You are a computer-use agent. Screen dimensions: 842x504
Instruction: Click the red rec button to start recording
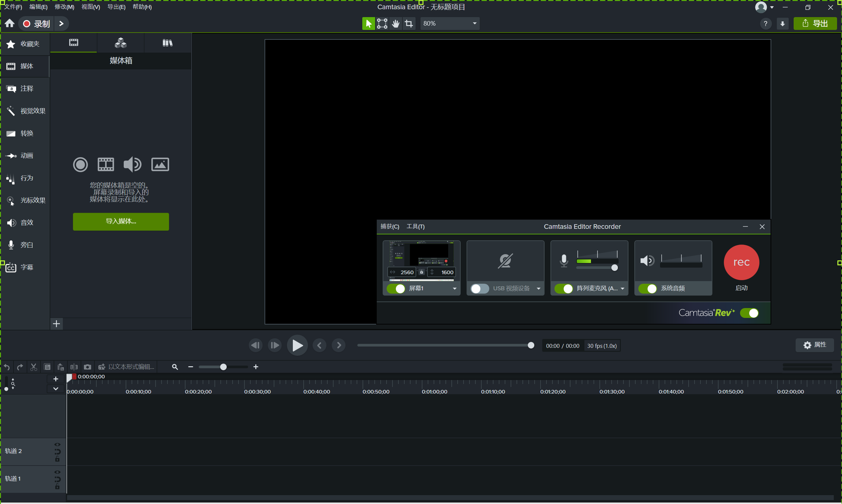point(741,262)
